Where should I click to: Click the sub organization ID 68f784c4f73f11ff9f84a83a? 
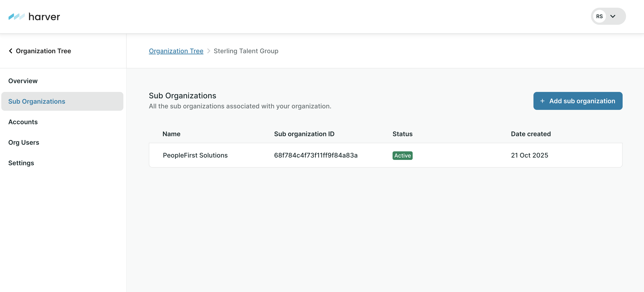pos(316,155)
